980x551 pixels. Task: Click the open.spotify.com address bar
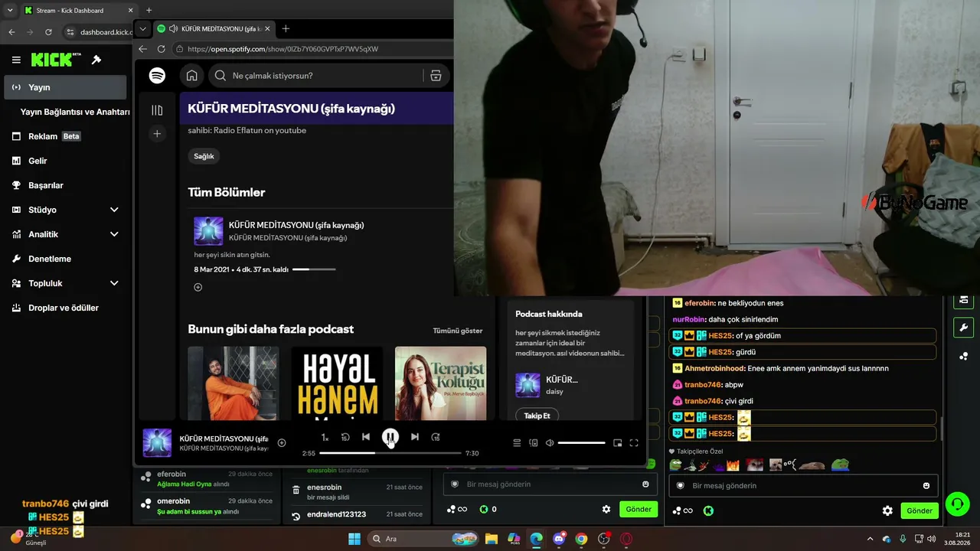[312, 49]
